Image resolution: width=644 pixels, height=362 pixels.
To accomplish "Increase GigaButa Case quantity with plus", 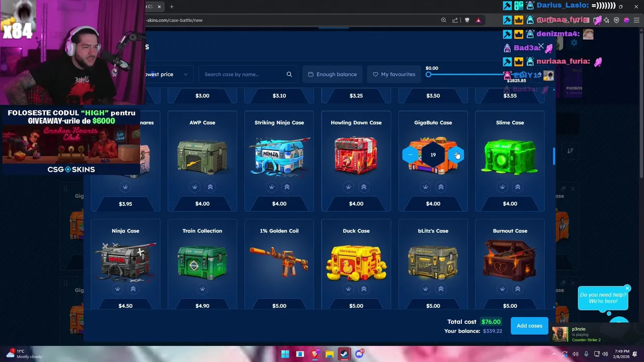I will click(x=456, y=155).
